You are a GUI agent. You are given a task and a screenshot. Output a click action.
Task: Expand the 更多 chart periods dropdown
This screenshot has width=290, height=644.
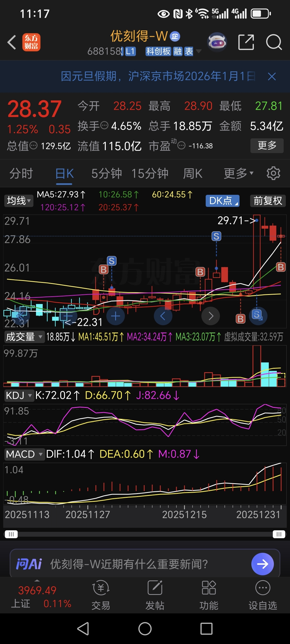tap(239, 173)
